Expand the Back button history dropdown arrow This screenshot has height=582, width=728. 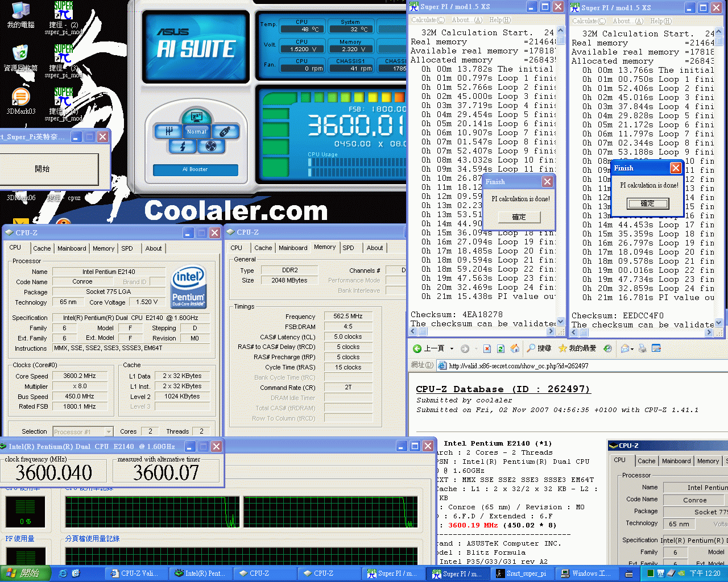pyautogui.click(x=452, y=349)
